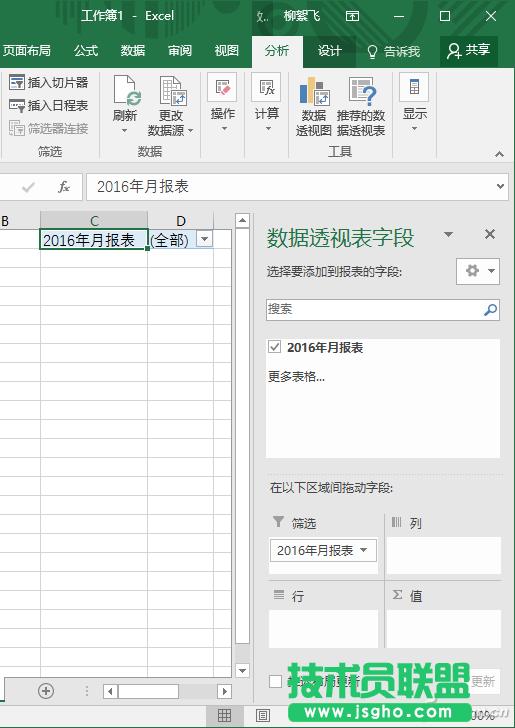
Task: Toggle the 2016年月报表 field checkbox
Action: (x=274, y=347)
